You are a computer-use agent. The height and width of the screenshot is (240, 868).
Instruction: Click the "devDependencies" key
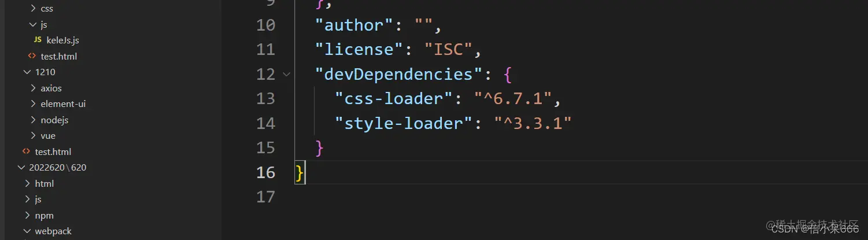click(x=400, y=74)
